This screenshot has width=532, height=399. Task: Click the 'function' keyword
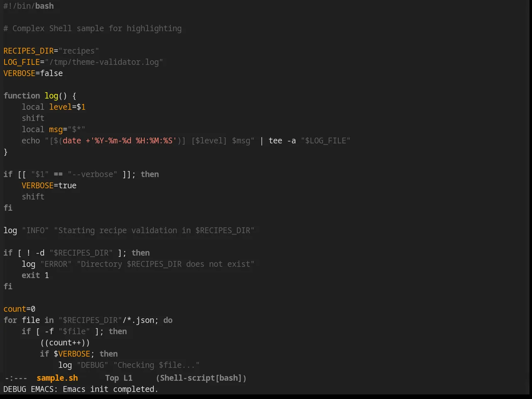[22, 96]
